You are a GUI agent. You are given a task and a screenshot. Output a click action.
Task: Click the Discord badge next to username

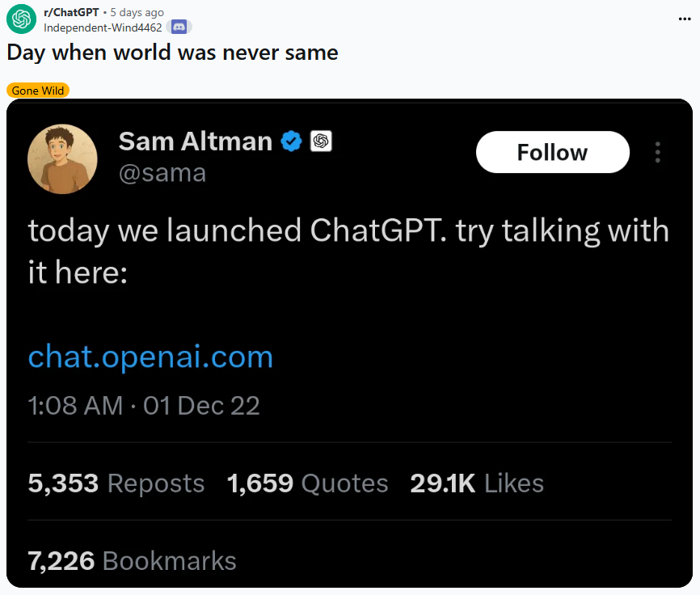179,27
